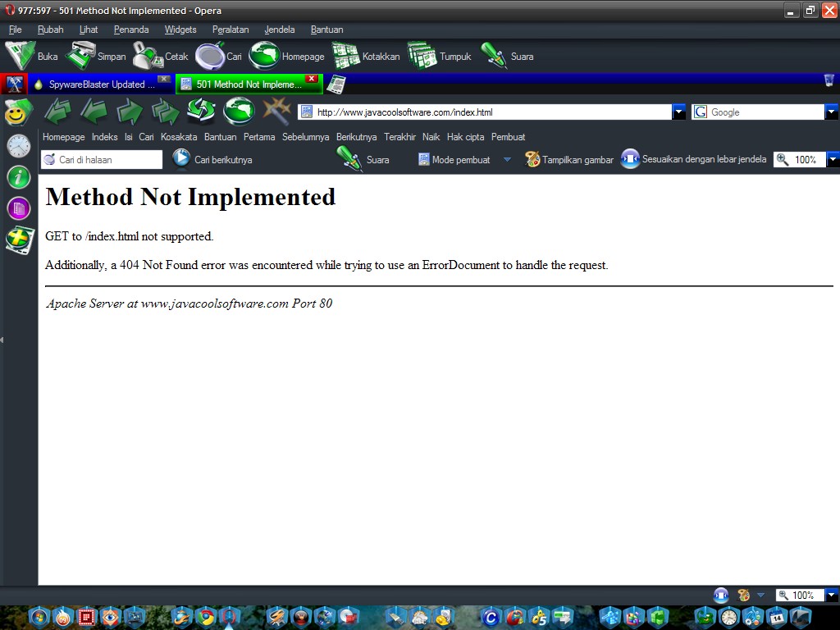The width and height of the screenshot is (840, 630).
Task: Click the Chrome icon on the taskbar
Action: pos(205,618)
